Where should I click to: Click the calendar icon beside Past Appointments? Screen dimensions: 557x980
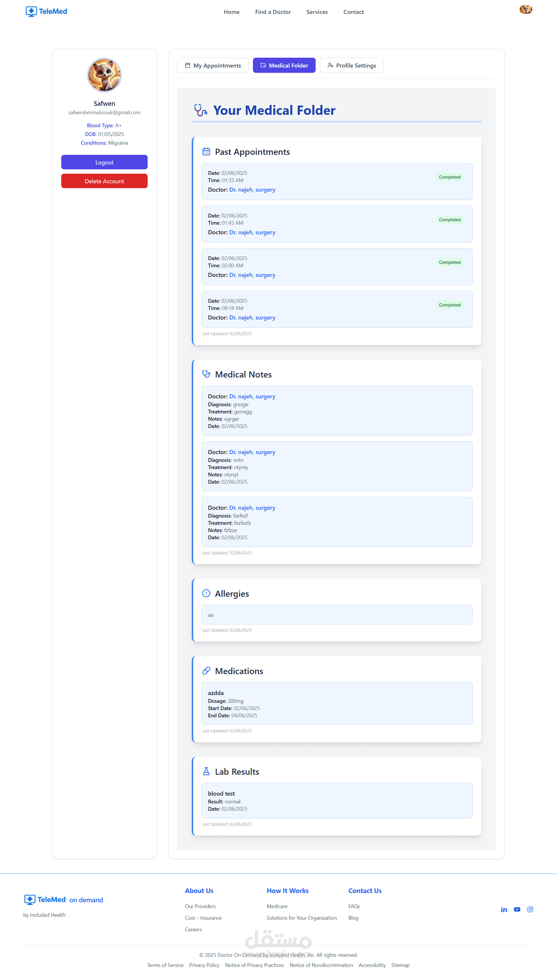[x=206, y=152]
